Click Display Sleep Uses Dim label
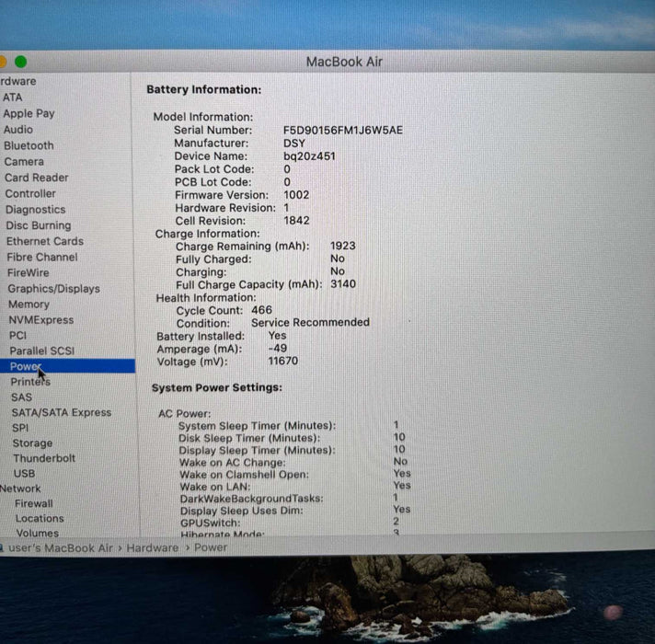655x644 pixels. click(x=241, y=511)
